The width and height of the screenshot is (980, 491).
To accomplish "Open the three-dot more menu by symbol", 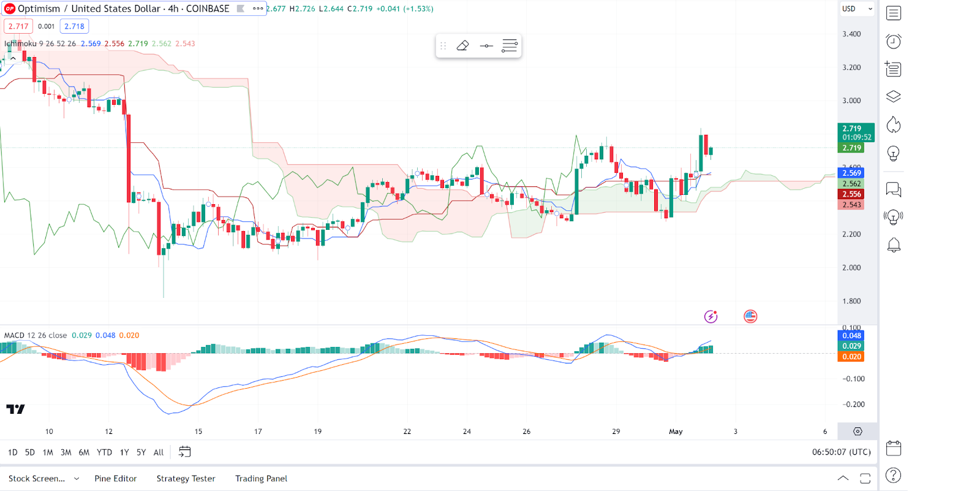I will click(x=258, y=9).
